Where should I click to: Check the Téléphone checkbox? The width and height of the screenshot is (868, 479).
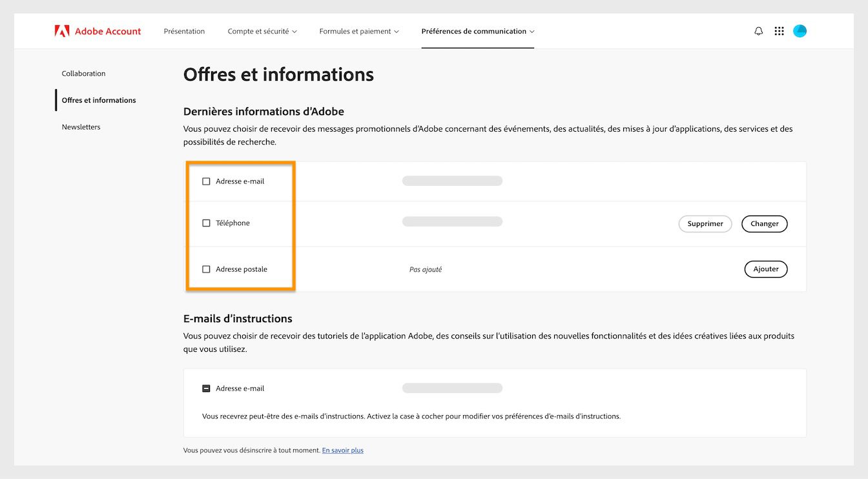206,223
